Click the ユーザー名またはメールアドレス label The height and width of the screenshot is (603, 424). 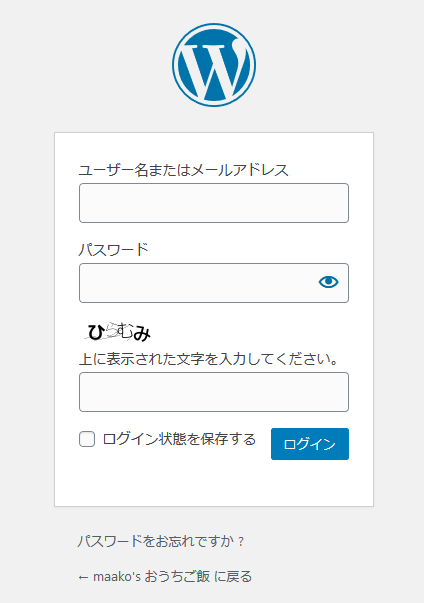click(x=183, y=170)
